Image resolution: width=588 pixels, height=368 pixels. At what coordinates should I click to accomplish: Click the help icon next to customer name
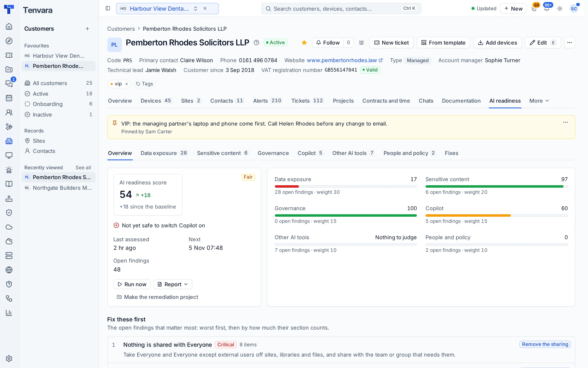256,43
